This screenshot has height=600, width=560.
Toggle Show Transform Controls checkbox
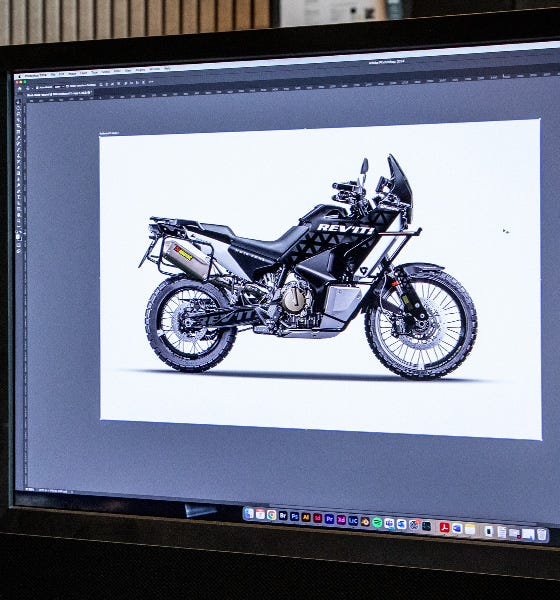[67, 86]
